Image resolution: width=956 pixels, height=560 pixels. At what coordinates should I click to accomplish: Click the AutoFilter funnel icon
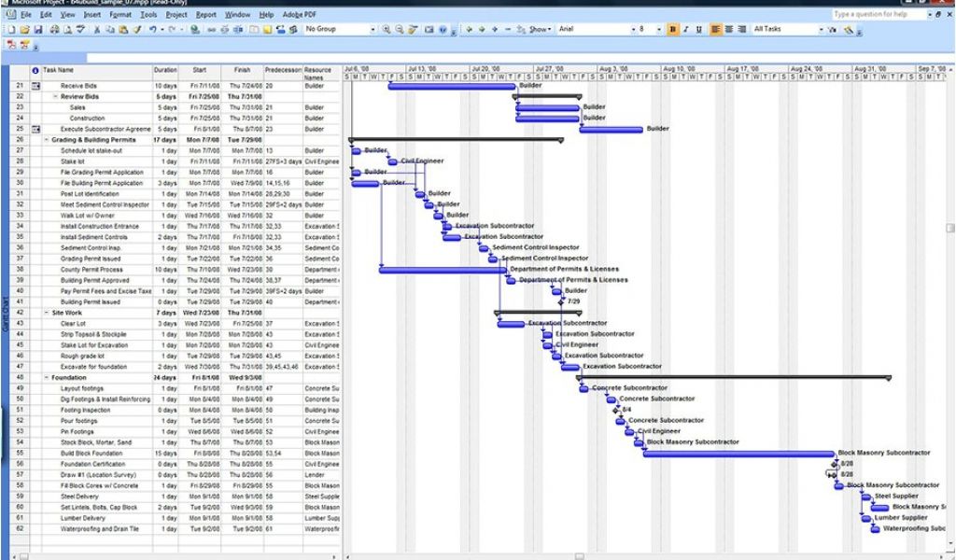click(x=832, y=29)
